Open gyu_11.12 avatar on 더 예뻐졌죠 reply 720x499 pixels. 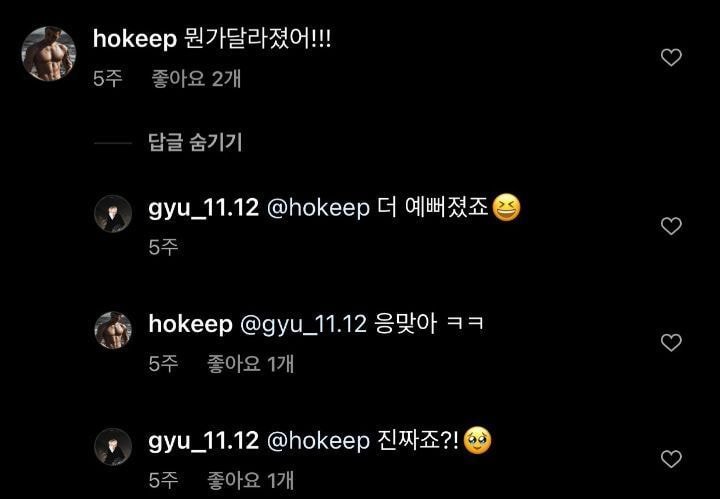point(113,213)
